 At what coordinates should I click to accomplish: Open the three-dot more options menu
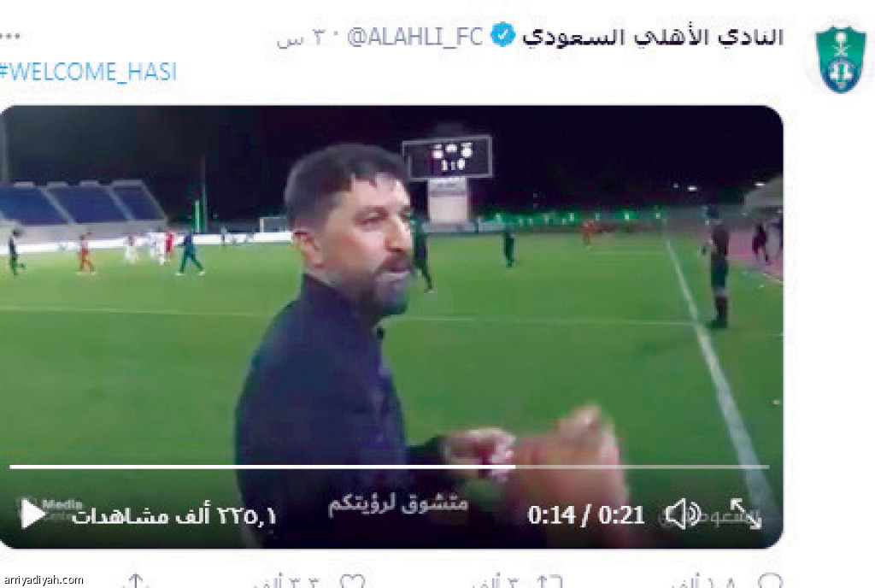point(10,36)
